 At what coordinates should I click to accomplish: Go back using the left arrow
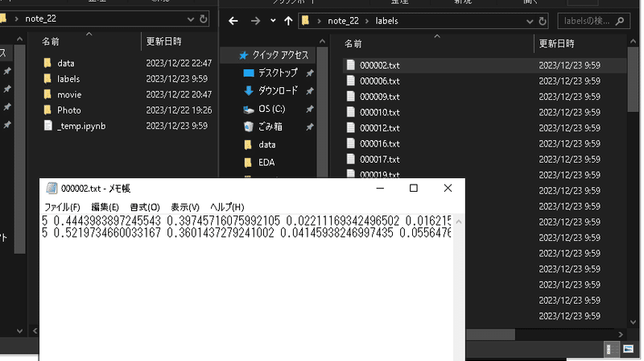pyautogui.click(x=233, y=21)
